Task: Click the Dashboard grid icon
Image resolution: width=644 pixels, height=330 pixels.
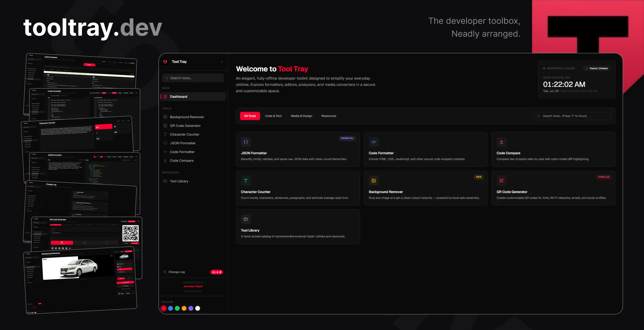Action: pos(165,97)
